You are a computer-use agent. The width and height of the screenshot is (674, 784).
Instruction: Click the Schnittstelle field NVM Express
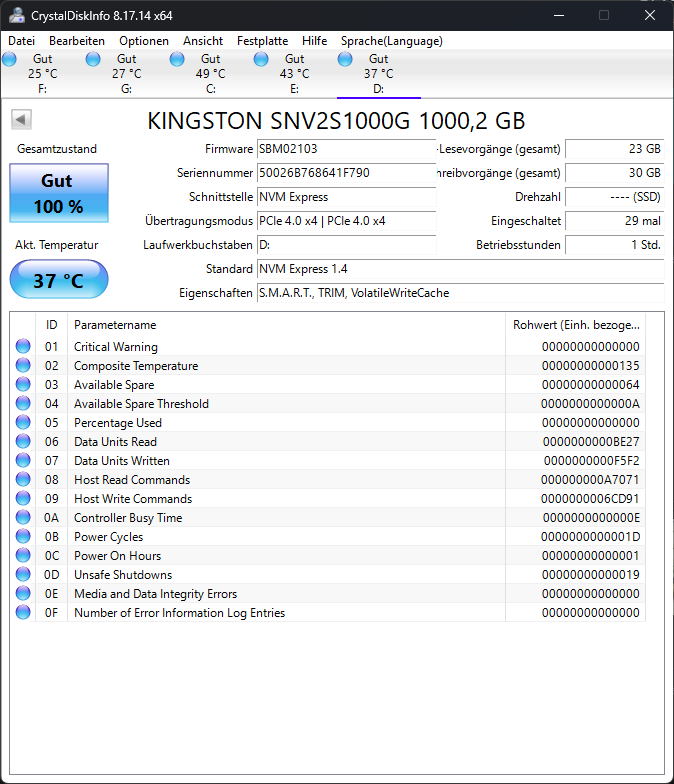(x=346, y=197)
